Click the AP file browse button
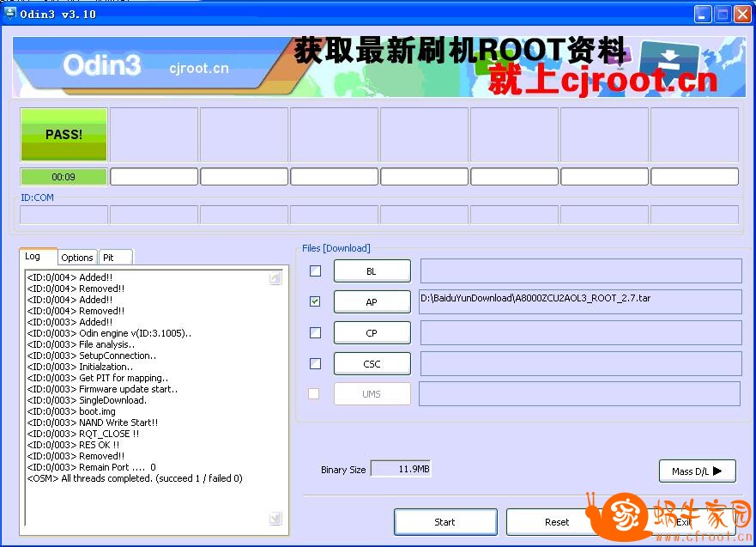Screen dimensions: 756x547 [372, 302]
